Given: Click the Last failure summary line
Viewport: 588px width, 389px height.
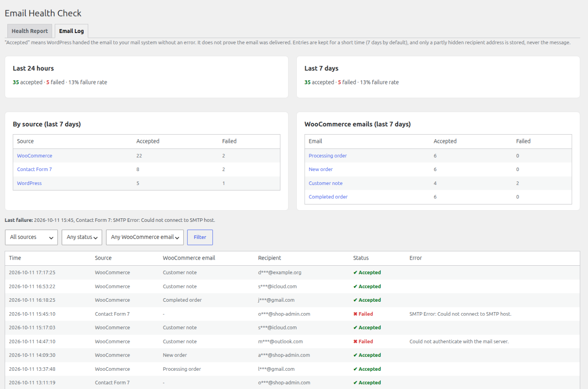Looking at the screenshot, I should pos(110,220).
